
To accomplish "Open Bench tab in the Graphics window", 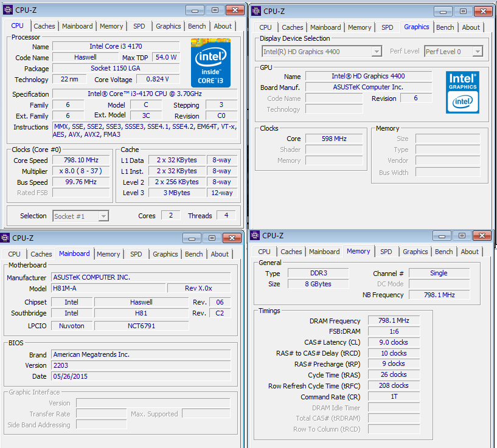I will 445,27.
